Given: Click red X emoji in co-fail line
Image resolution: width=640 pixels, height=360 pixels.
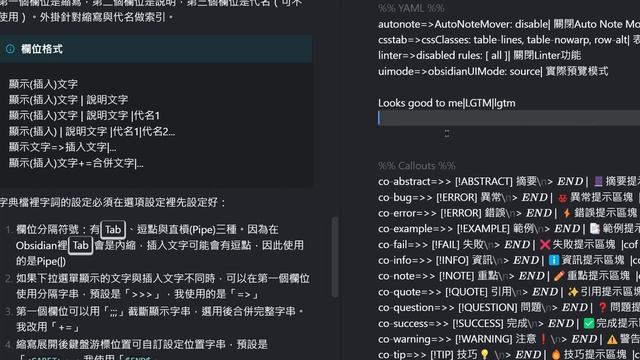Looking at the screenshot, I should [545, 244].
